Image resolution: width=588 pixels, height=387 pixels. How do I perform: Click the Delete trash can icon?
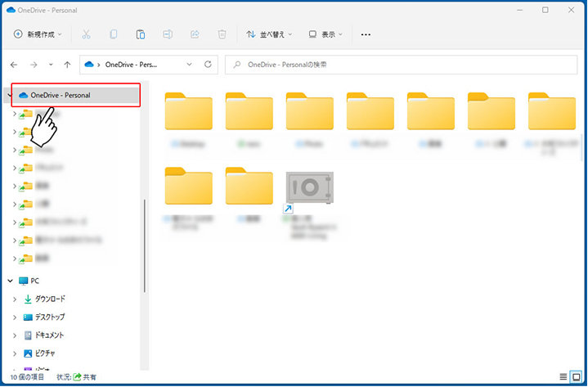pos(222,34)
